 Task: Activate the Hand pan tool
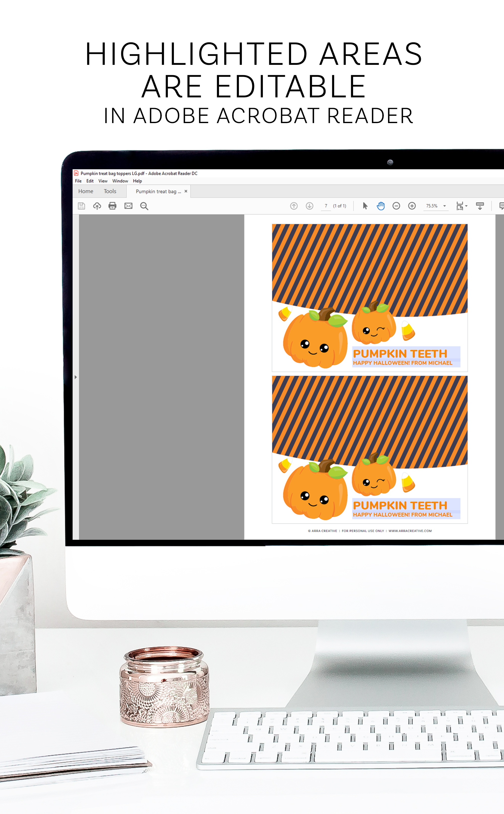pos(381,206)
